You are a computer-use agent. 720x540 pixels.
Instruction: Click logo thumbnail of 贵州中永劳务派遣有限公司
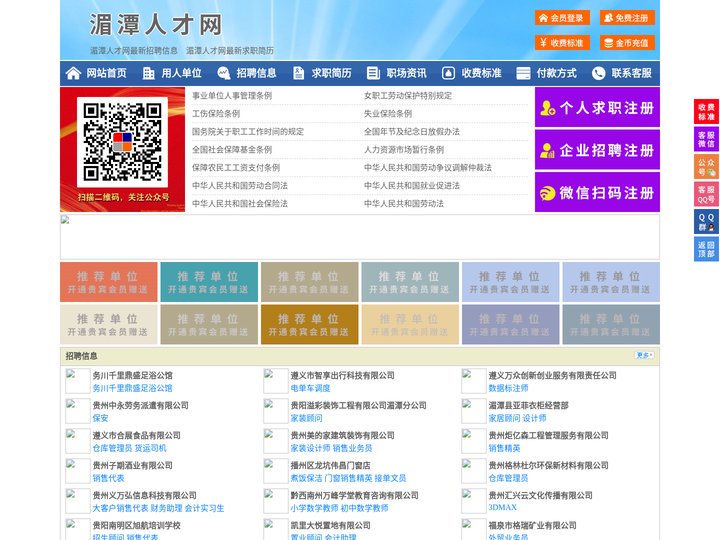point(78,411)
